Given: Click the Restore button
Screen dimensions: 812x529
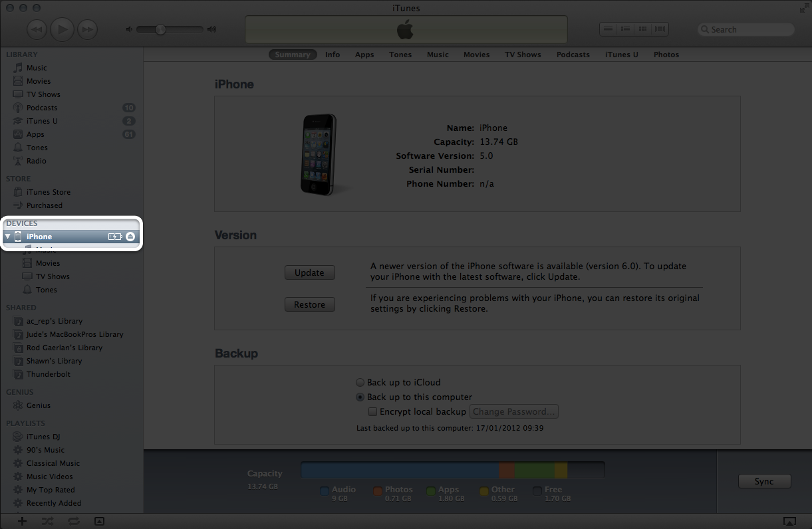Looking at the screenshot, I should (310, 304).
